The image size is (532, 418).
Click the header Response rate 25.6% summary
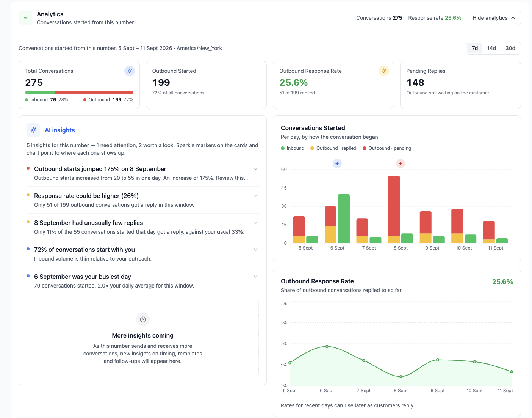[x=435, y=18]
